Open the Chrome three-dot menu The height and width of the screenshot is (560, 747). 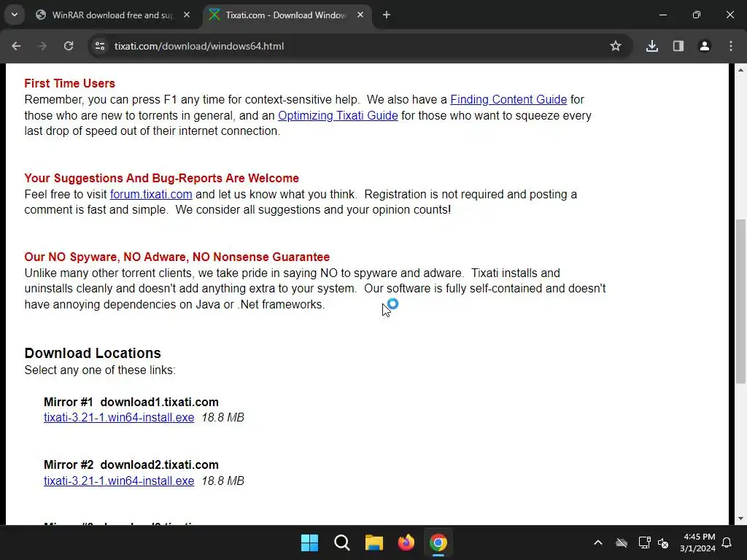click(731, 46)
